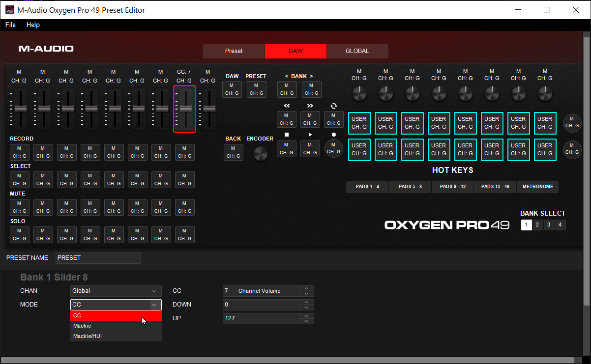Switch to the GLOBAL tab

tap(357, 51)
